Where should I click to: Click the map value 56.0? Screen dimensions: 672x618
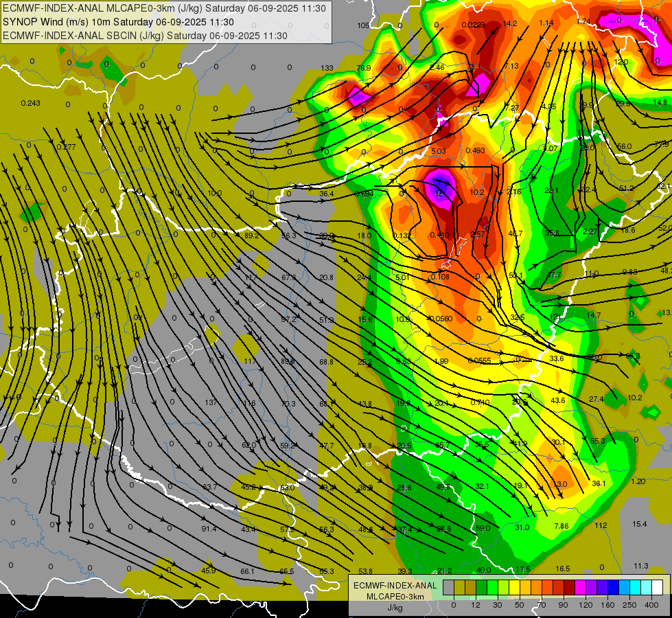tap(625, 147)
